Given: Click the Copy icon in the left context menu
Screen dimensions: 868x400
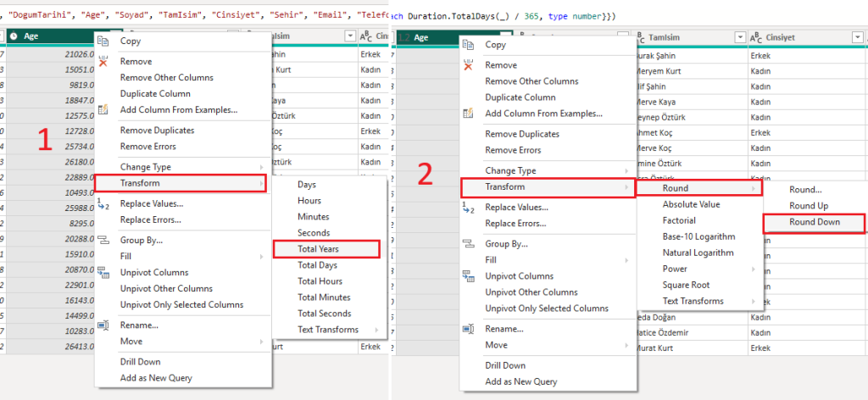Looking at the screenshot, I should tap(103, 41).
